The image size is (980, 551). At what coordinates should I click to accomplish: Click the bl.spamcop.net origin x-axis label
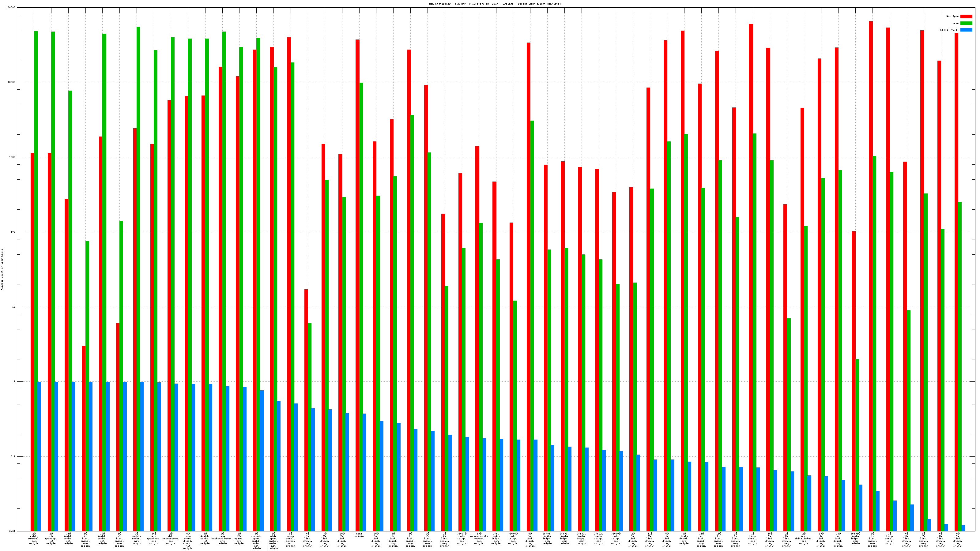[51, 539]
